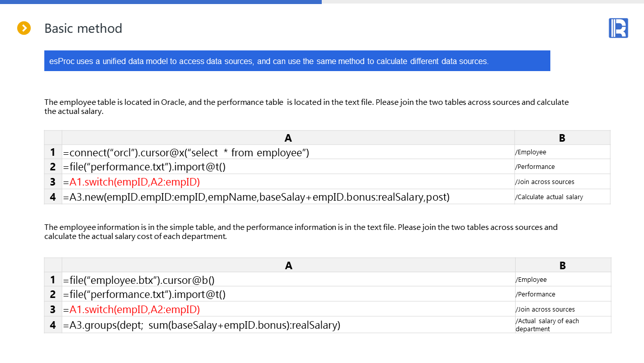Click the paragraph mentioning the Oracle employee table

(x=306, y=106)
